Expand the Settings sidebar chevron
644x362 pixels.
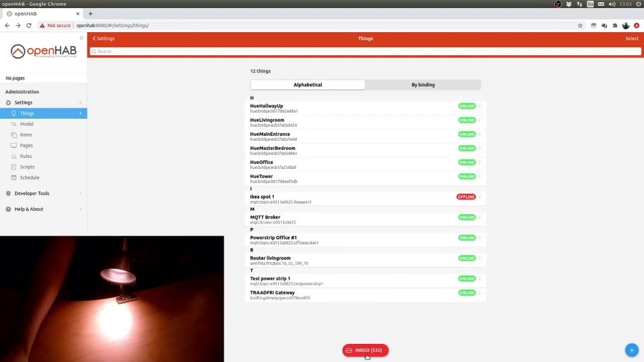(80, 103)
